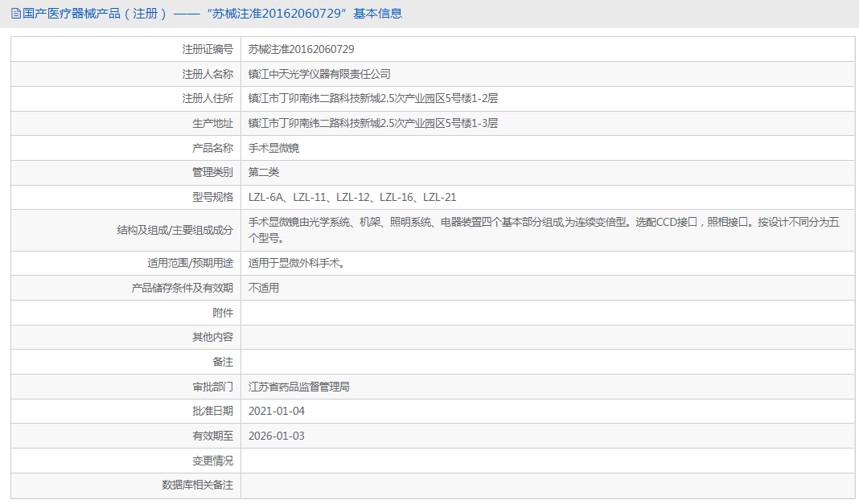
Task: Click the model list starting LZL-6A
Action: (351, 197)
